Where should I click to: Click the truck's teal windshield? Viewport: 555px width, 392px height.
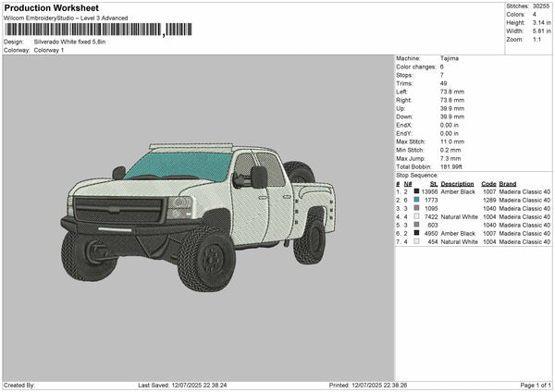[x=179, y=166]
